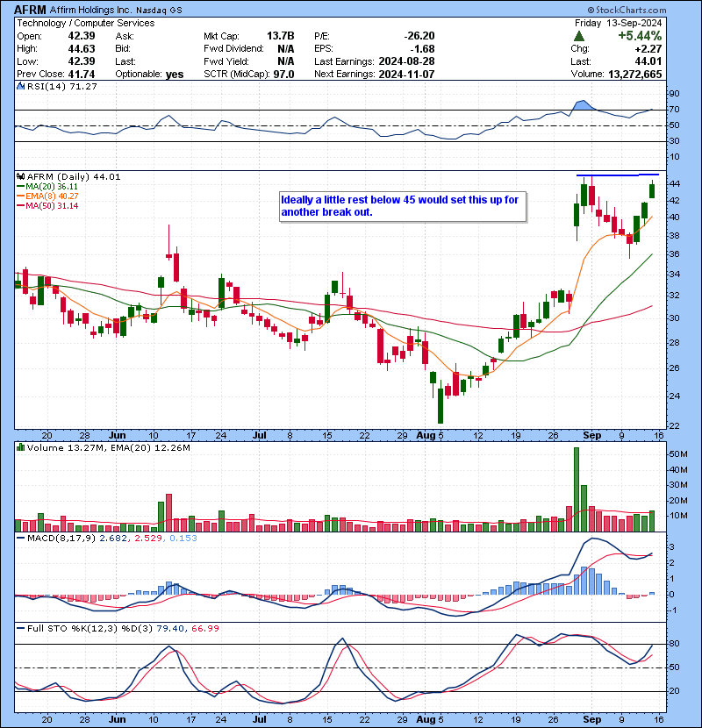Screen dimensions: 702x728
Task: Click the RSI(14) line icon
Action: coord(20,86)
